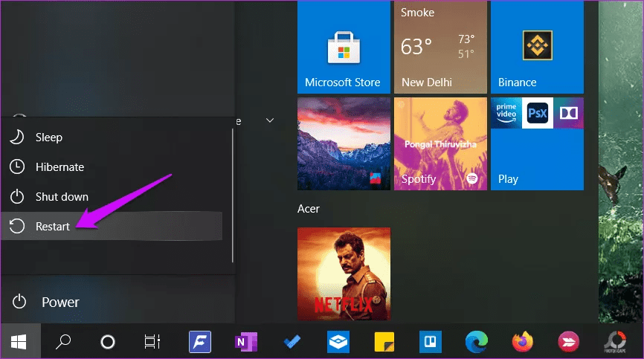
Task: Open the New Delhi weather tile
Action: point(440,47)
